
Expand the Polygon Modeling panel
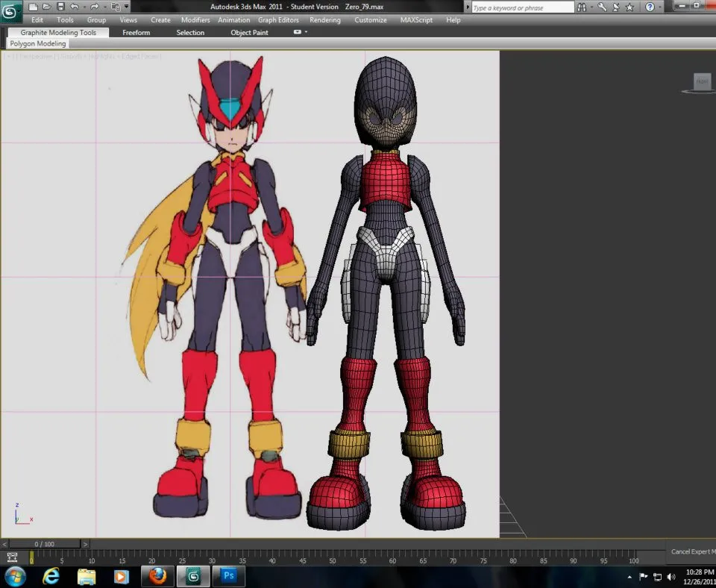(37, 44)
